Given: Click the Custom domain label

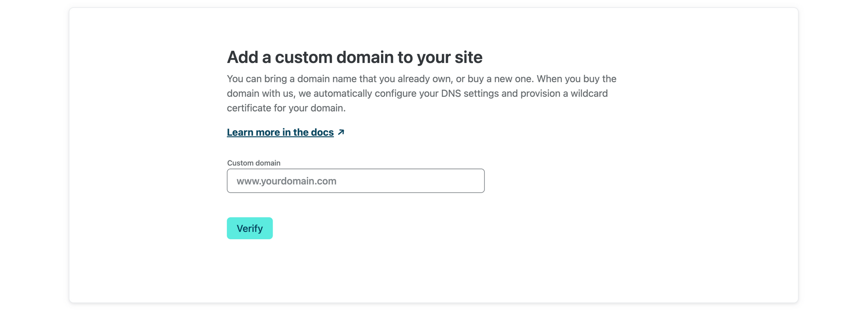Looking at the screenshot, I should [253, 163].
